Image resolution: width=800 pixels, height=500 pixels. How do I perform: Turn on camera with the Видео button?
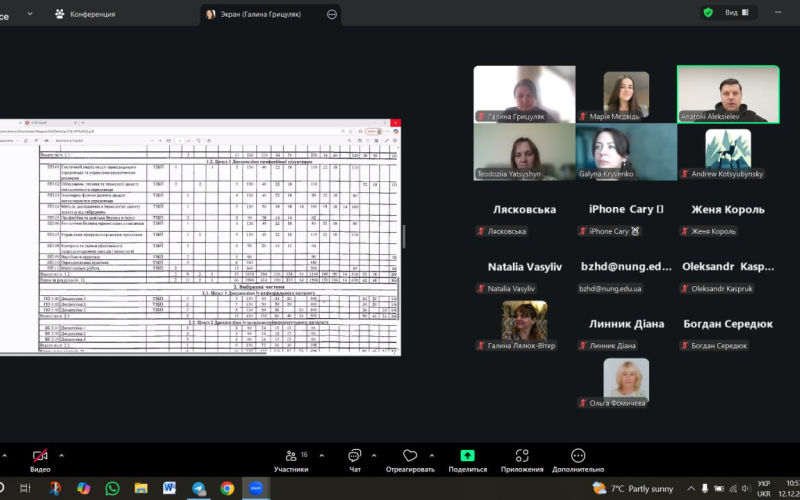40,458
